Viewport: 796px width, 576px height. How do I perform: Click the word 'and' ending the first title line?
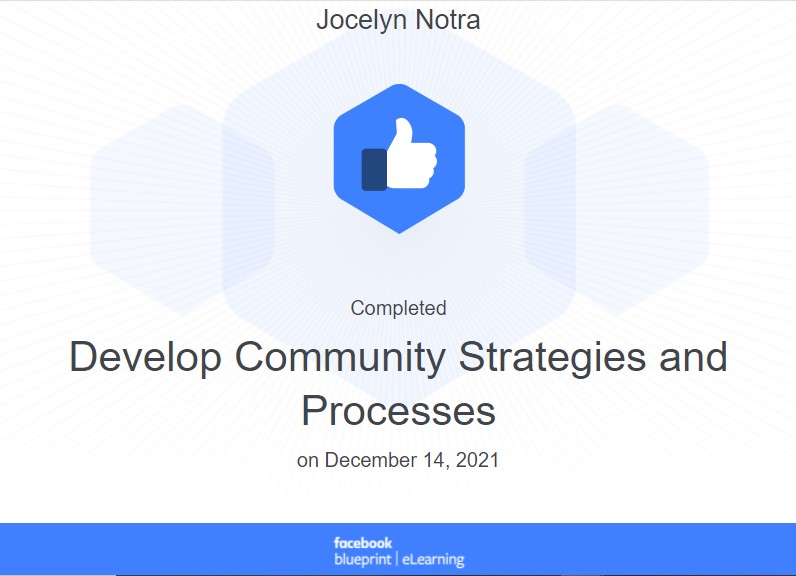tap(694, 358)
